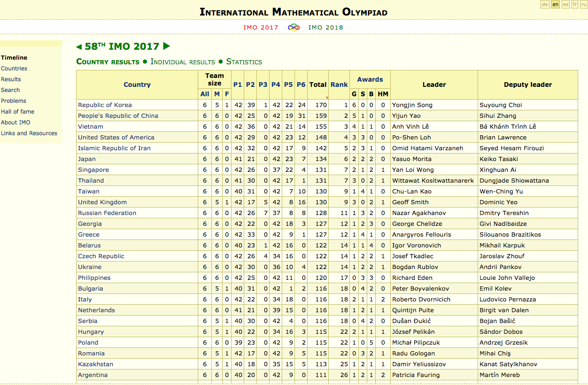This screenshot has height=385, width=588.
Task: Open the IMO 2018 link
Action: click(325, 27)
